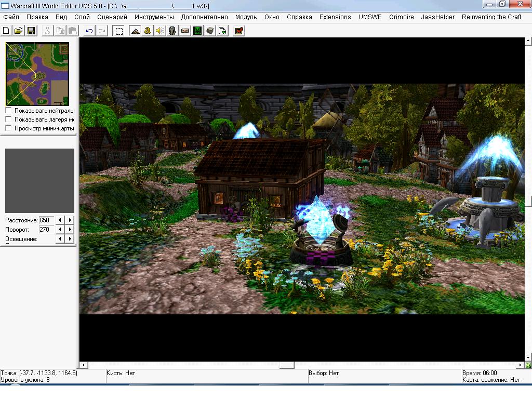532x399 pixels.
Task: Click the horizontal scrollbar right arrow
Action: pos(521,365)
